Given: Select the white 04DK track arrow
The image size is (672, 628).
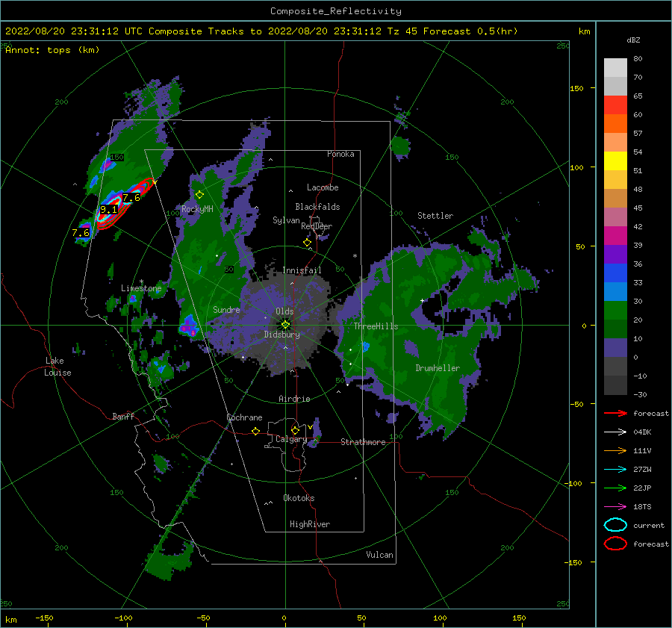Looking at the screenshot, I should click(615, 432).
